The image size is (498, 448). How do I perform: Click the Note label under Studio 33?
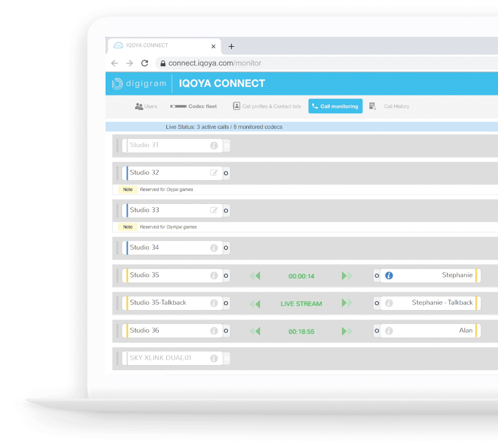128,227
